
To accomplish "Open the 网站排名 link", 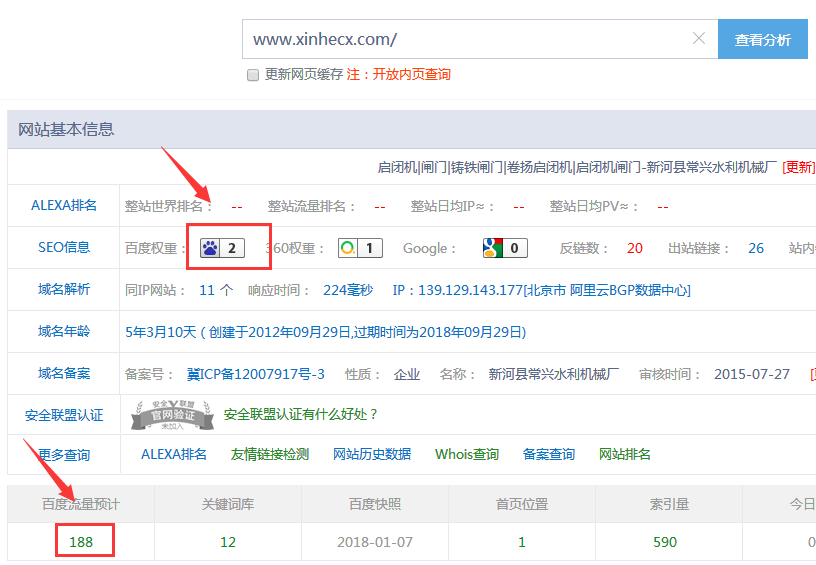I will point(625,454).
